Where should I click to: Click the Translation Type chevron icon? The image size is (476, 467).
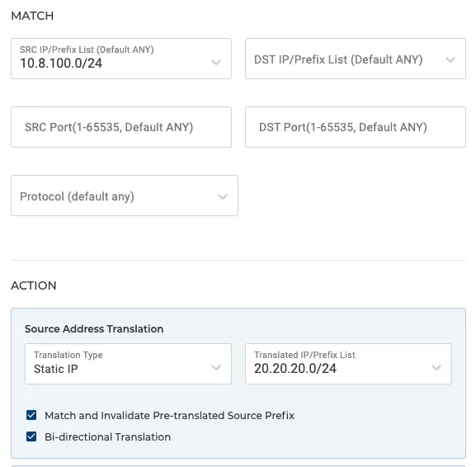pos(216,368)
